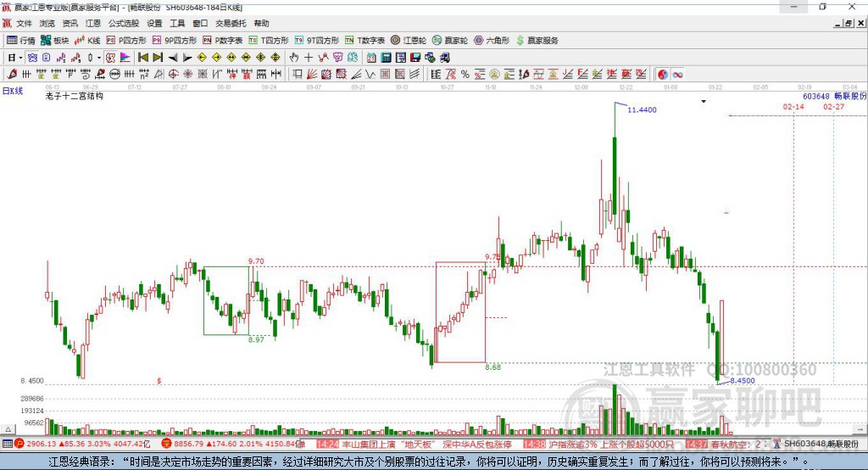The height and width of the screenshot is (470, 868).
Task: Open the 板块 sector view
Action: click(54, 41)
